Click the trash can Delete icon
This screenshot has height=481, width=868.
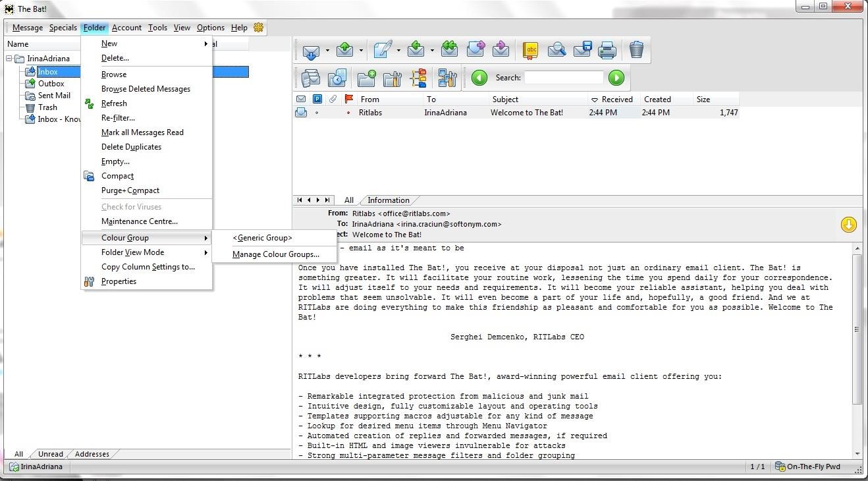(x=636, y=51)
